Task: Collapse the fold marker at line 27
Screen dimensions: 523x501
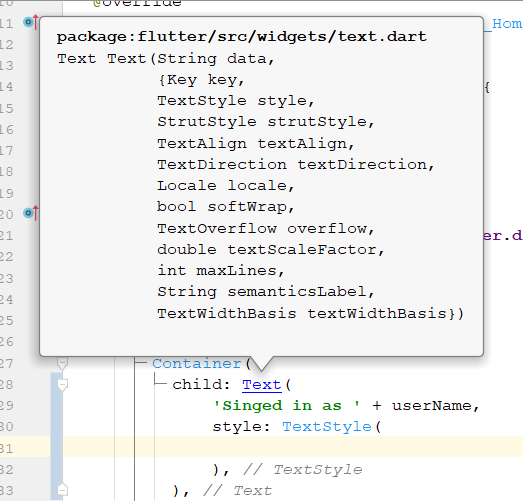Action: point(62,363)
